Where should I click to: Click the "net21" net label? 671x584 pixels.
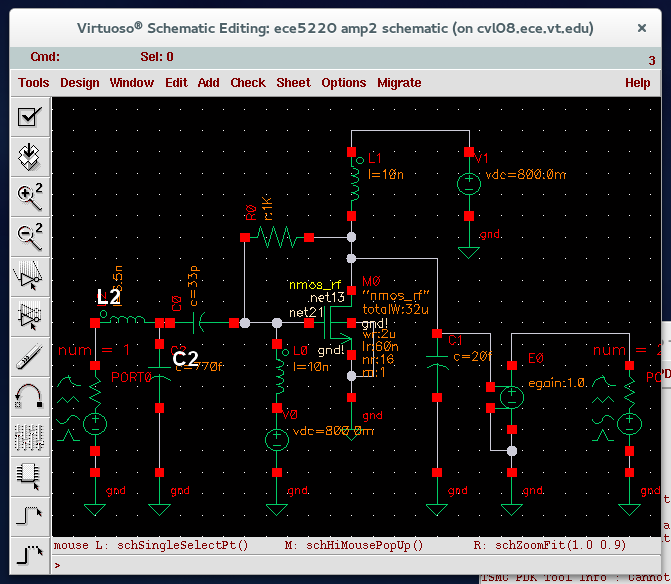tap(306, 312)
